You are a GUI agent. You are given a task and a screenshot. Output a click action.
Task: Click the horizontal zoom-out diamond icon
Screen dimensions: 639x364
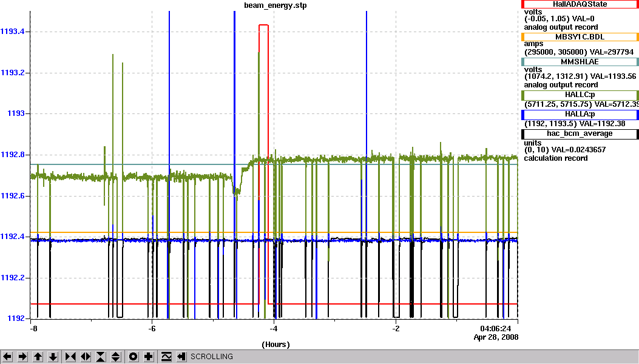pos(85,357)
